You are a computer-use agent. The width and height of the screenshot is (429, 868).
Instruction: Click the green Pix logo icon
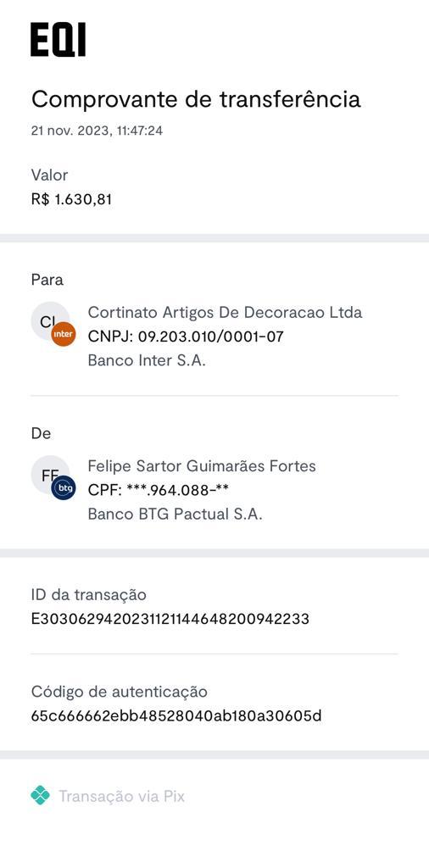tap(41, 796)
